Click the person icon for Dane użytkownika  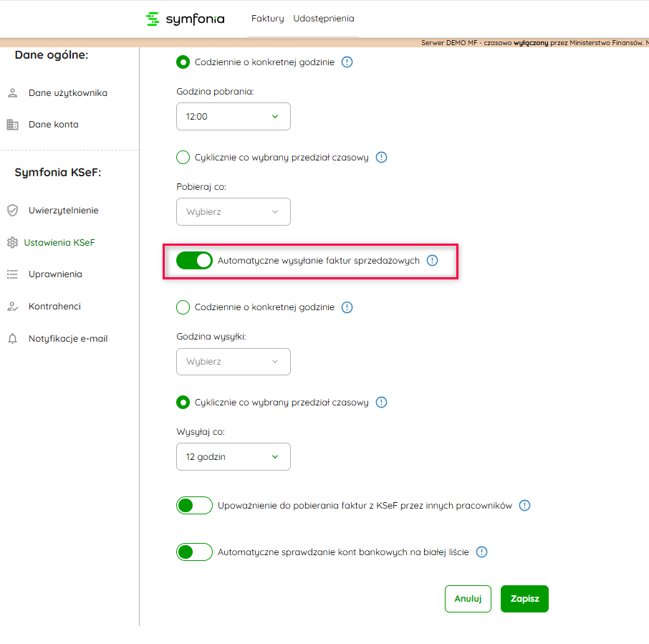point(12,93)
